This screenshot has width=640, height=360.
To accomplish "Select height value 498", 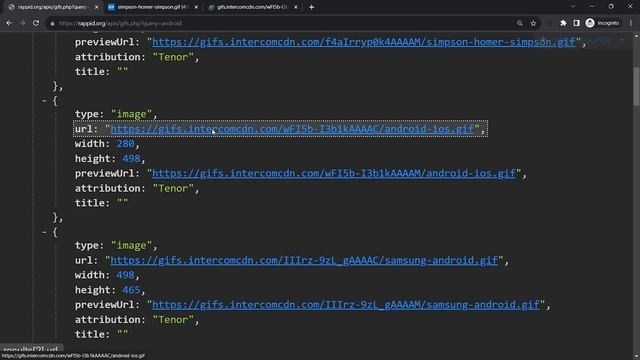I will coord(131,159).
